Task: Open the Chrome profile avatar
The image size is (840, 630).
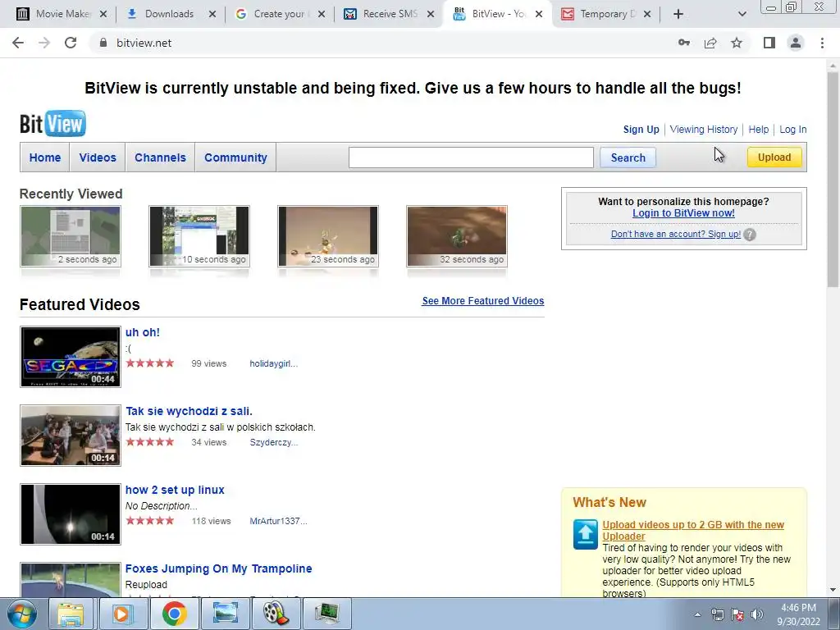Action: pos(796,43)
